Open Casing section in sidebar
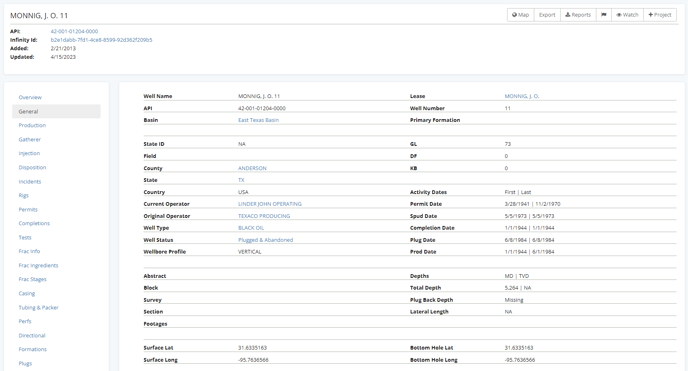This screenshot has height=371, width=688. [x=27, y=293]
